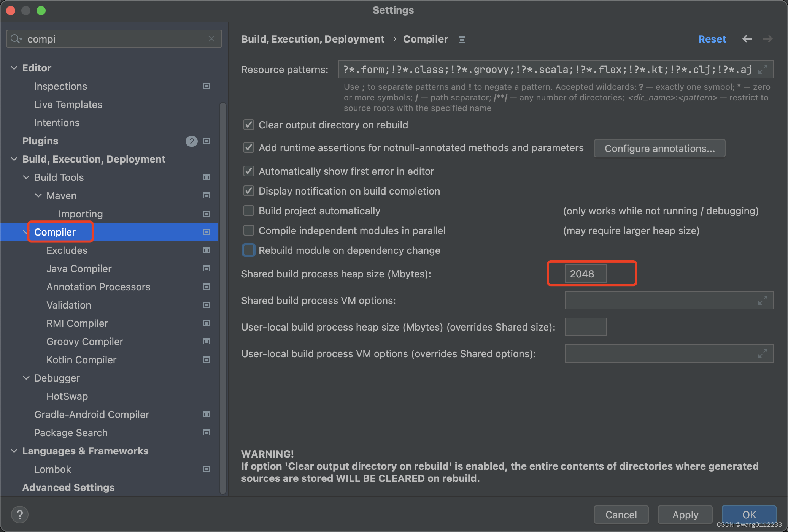Collapse the Debugger tree node
This screenshot has width=788, height=532.
[26, 378]
